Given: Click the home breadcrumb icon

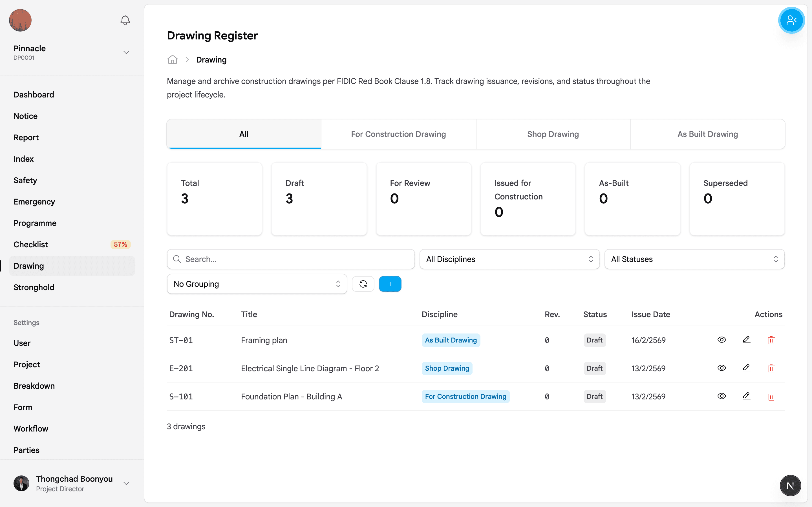Looking at the screenshot, I should [172, 59].
